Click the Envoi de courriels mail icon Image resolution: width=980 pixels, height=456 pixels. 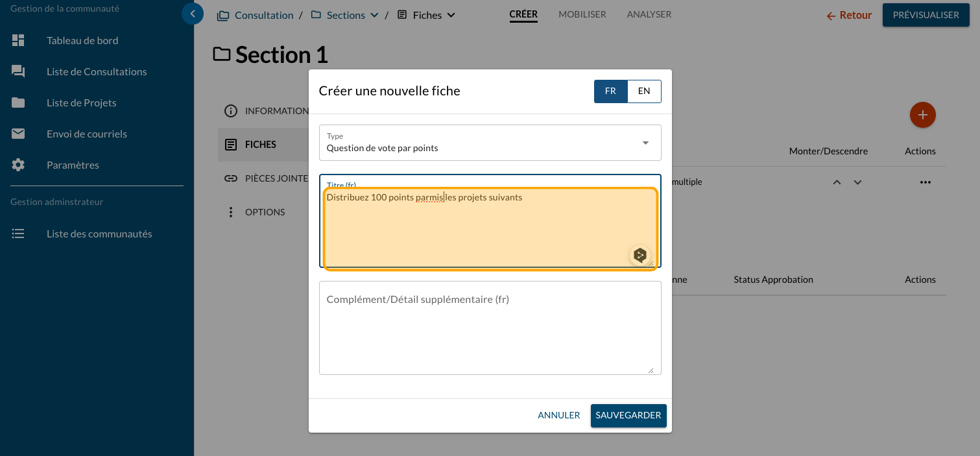tap(18, 134)
